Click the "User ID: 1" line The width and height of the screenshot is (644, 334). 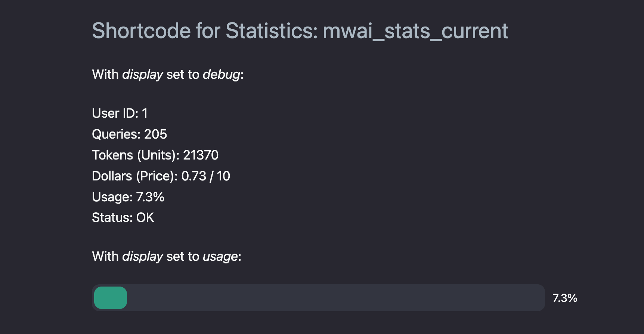click(x=120, y=113)
